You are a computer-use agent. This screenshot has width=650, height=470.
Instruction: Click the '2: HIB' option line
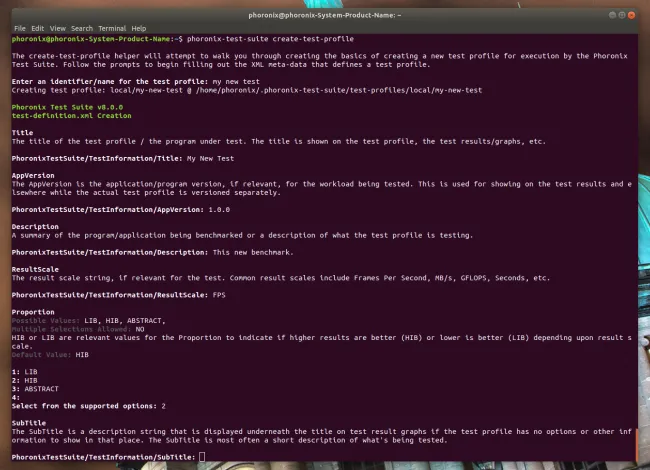click(x=24, y=380)
